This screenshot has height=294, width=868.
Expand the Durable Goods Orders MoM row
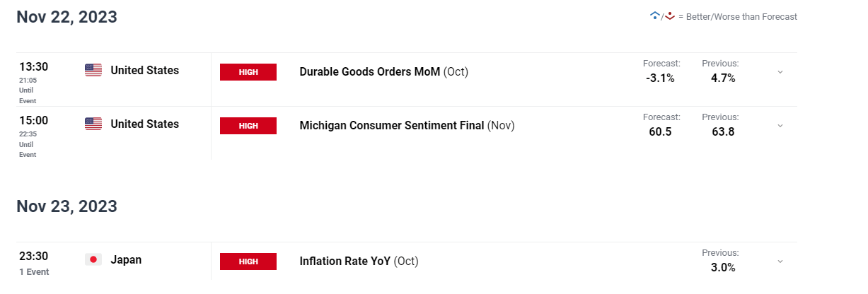tap(780, 72)
